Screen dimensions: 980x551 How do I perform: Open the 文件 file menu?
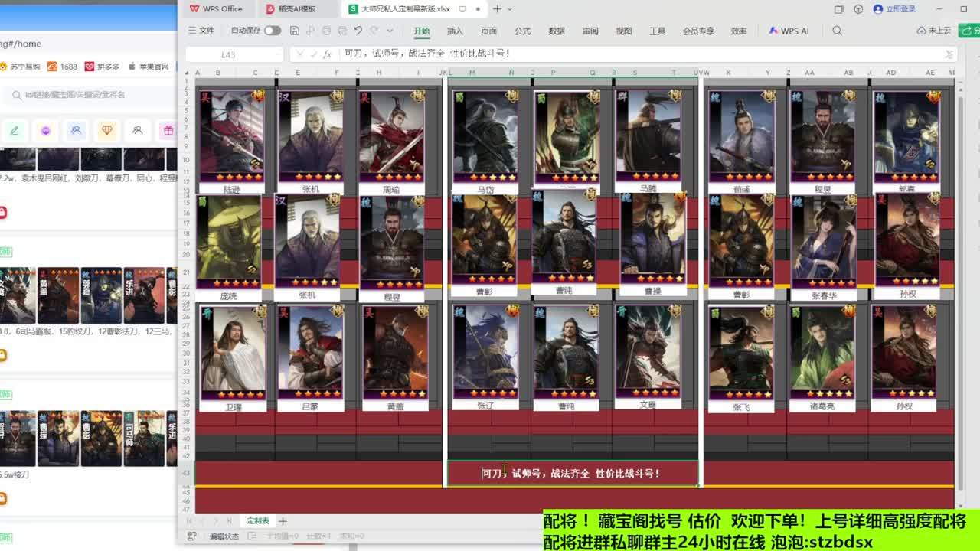pos(201,31)
